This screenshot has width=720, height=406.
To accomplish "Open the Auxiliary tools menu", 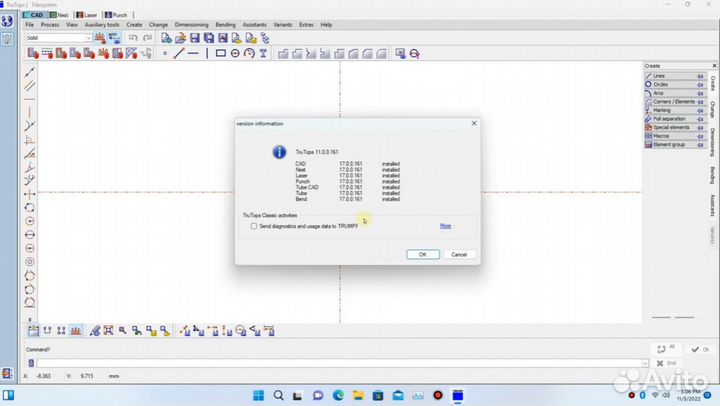I will (102, 25).
